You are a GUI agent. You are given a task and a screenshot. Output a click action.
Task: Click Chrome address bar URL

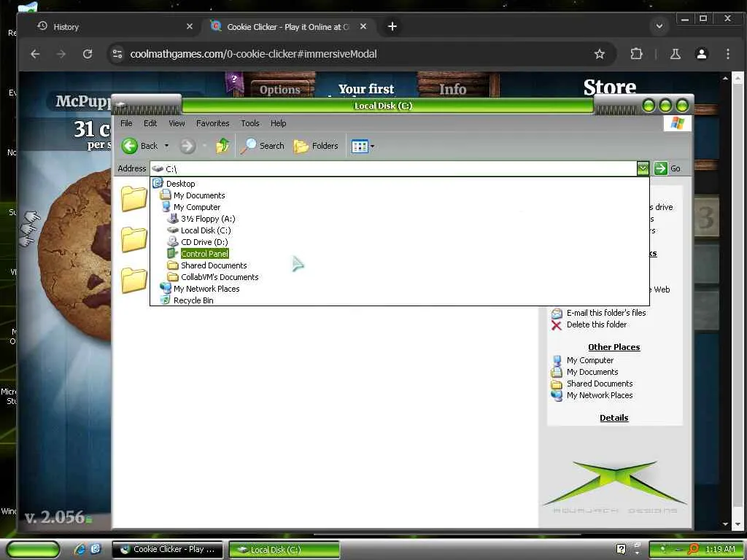253,54
